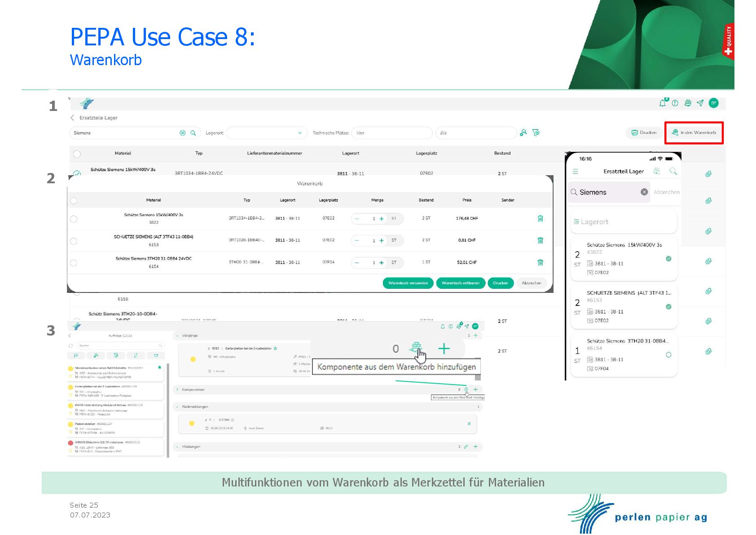The height and width of the screenshot is (535, 756).
Task: Click Warenkorb entleeren button
Action: coord(461,283)
